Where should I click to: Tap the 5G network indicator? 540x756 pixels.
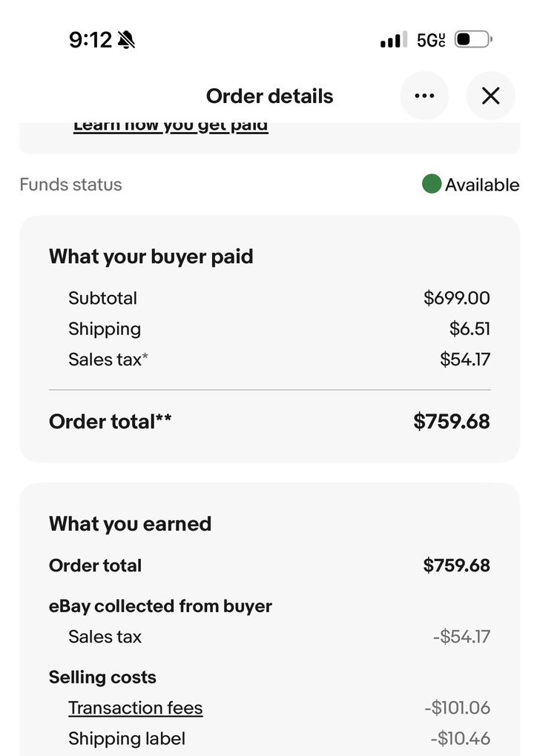[431, 40]
